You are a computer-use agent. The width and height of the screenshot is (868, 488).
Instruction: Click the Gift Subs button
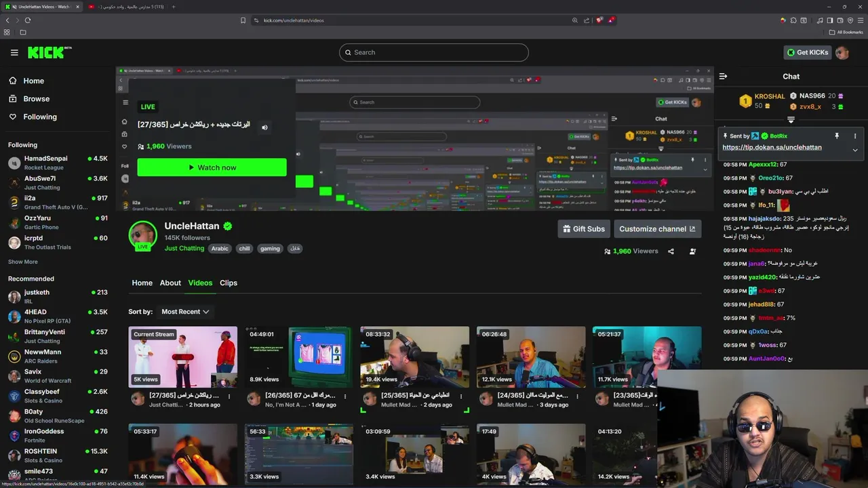coord(584,229)
